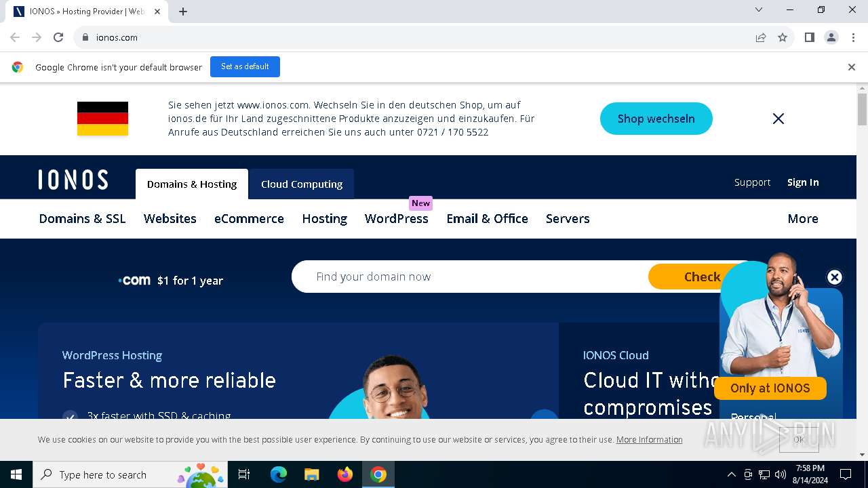Open Chrome's three-dot menu
This screenshot has height=488, width=868.
[x=852, y=37]
